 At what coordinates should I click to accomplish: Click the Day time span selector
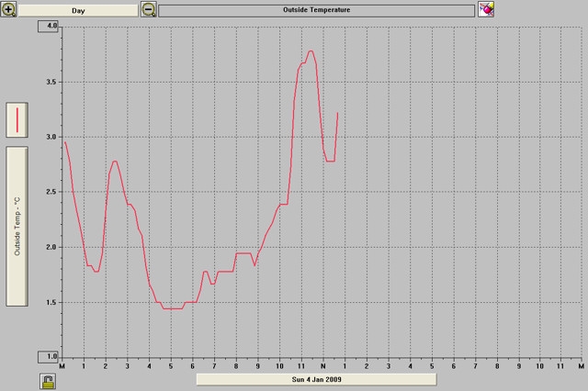tap(77, 10)
